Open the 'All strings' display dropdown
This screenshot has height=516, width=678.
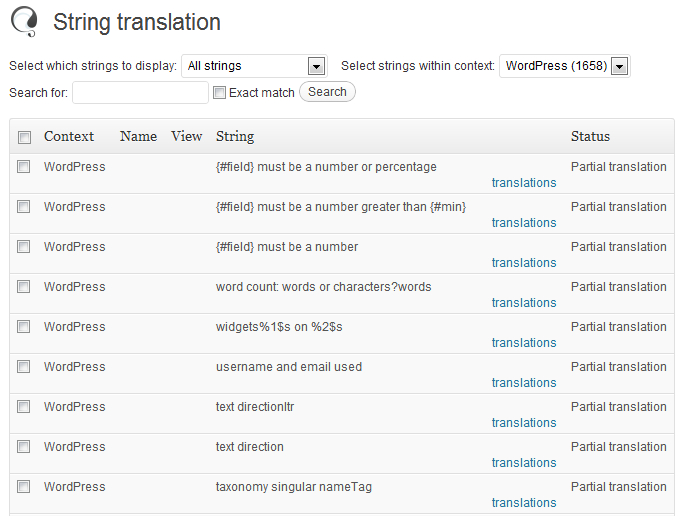pos(254,66)
